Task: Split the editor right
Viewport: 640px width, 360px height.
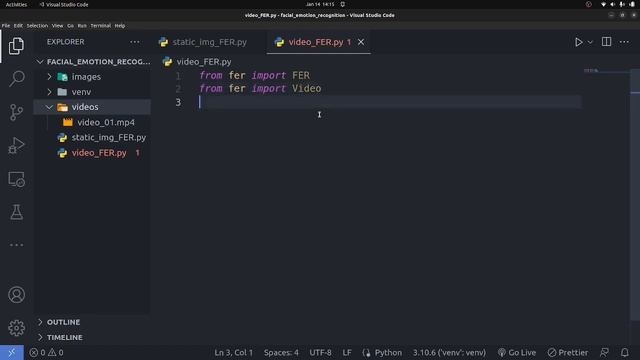Action: click(607, 42)
